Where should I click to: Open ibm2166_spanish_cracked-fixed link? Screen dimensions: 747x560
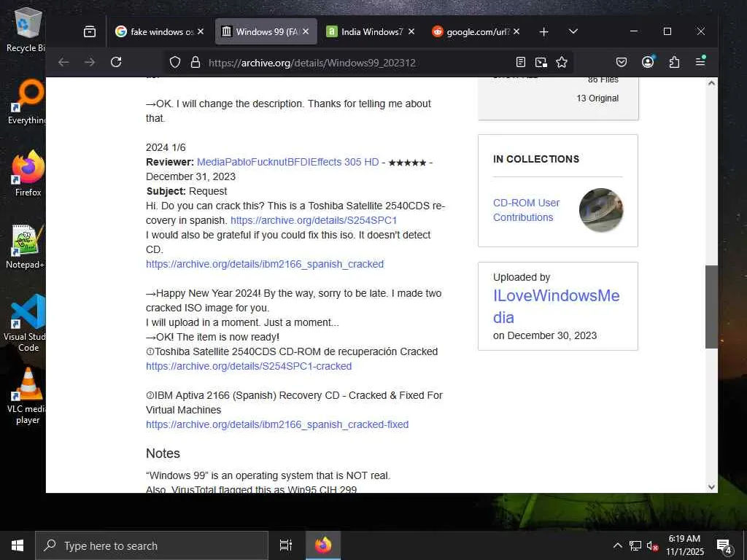click(277, 424)
